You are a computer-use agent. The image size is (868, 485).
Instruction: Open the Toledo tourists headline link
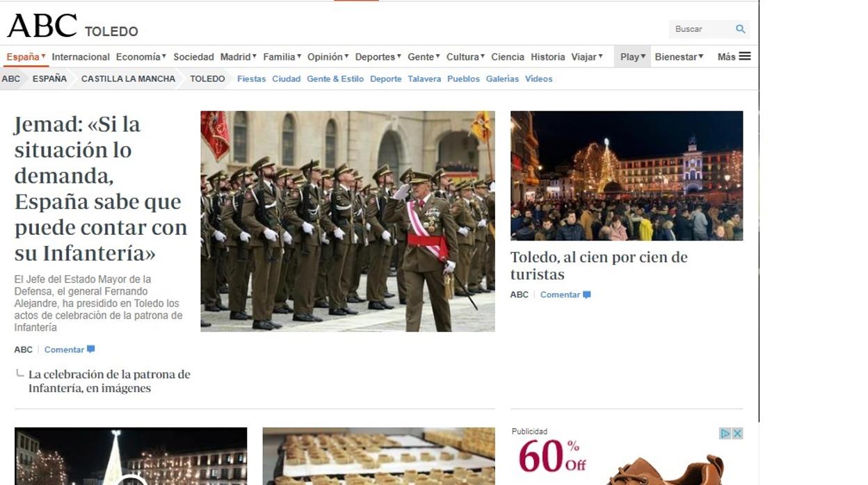point(598,265)
